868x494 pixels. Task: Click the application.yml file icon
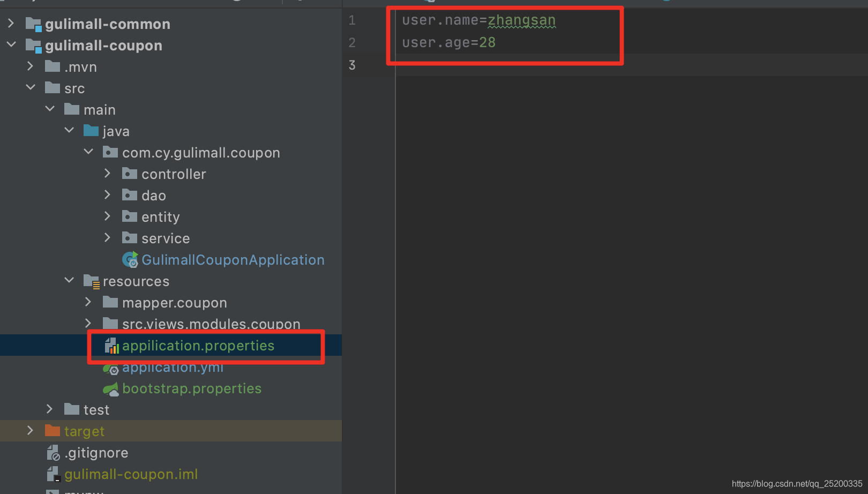click(x=111, y=369)
